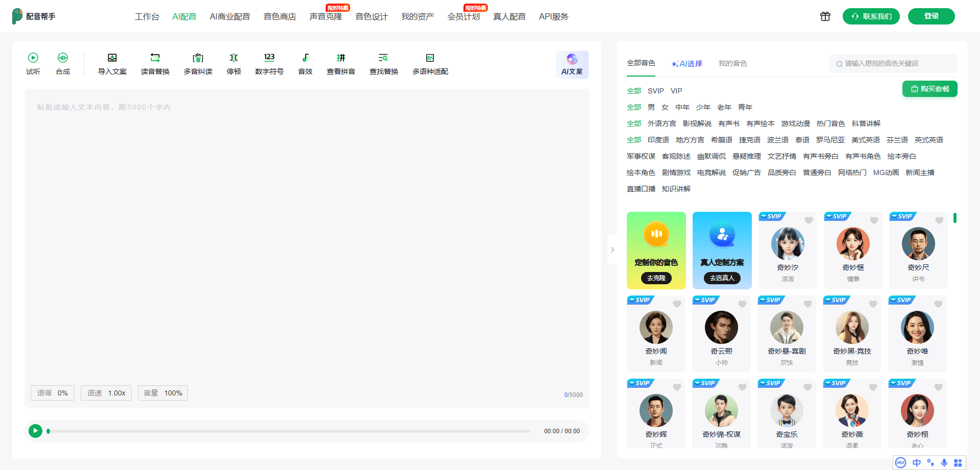Click the 试听 preview play icon
Image resolution: width=980 pixels, height=470 pixels.
(33, 58)
